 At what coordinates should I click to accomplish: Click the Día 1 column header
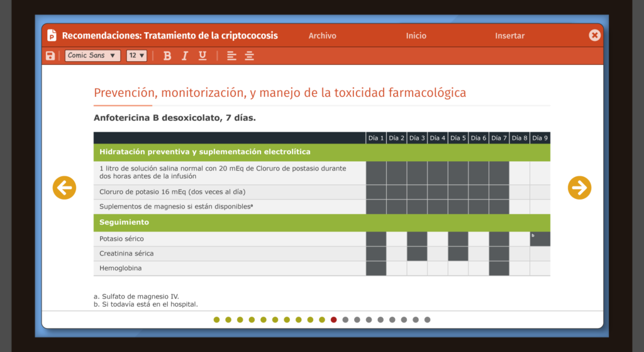376,138
